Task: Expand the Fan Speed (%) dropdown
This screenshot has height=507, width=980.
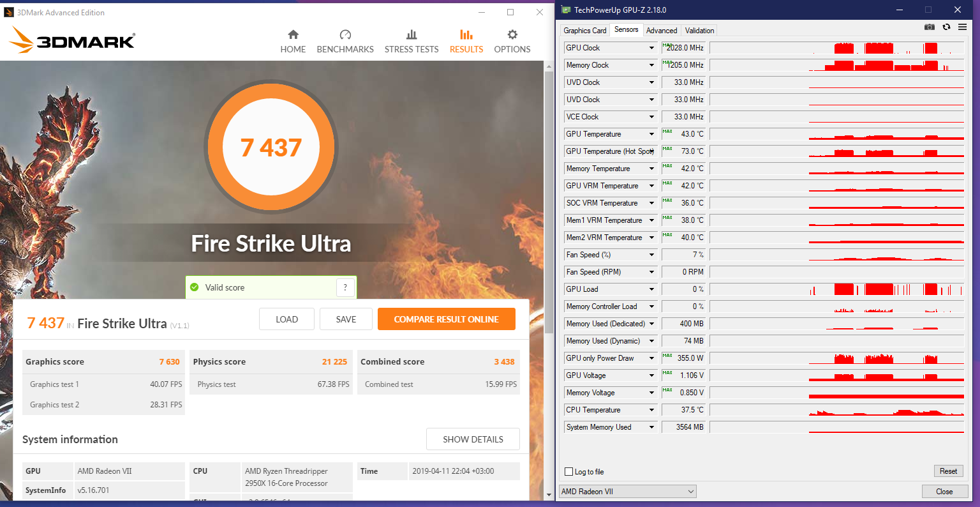Action: click(651, 255)
